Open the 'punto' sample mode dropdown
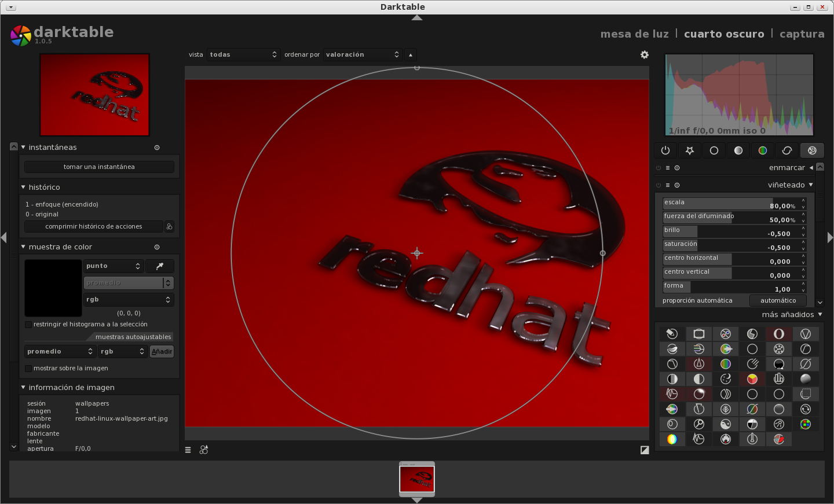 point(114,266)
